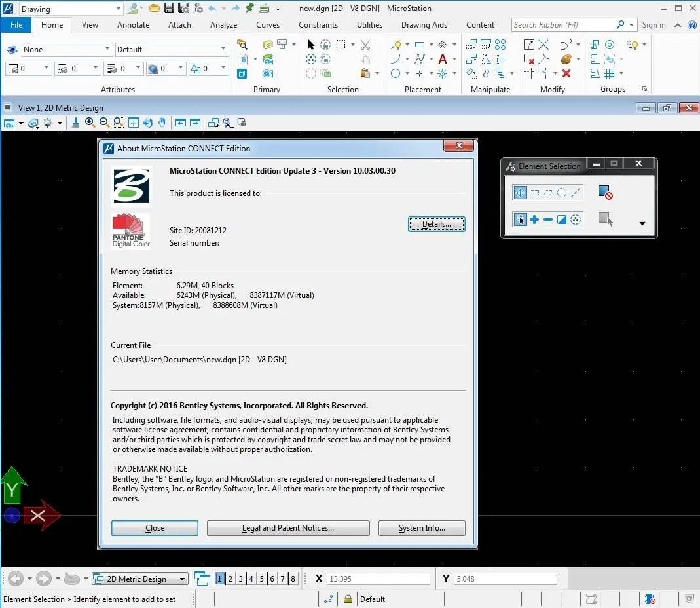
Task: Toggle view 5 in the view group bar
Action: coord(262,579)
